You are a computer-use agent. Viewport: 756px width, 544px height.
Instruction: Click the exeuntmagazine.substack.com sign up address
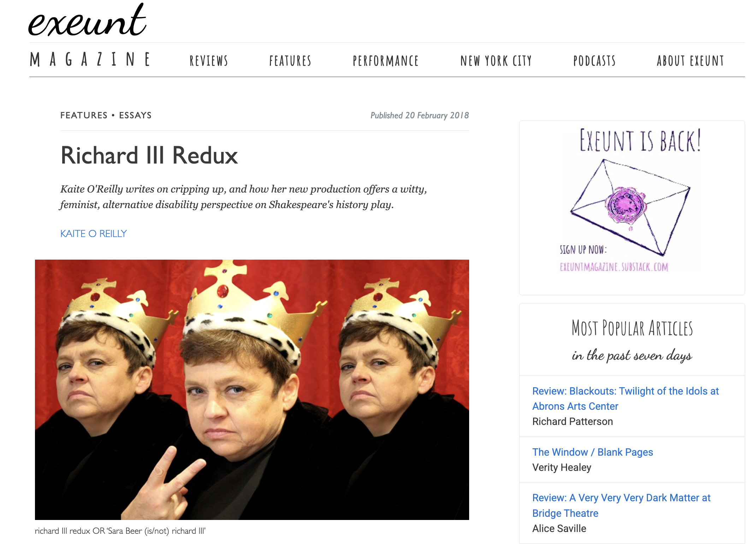point(614,267)
